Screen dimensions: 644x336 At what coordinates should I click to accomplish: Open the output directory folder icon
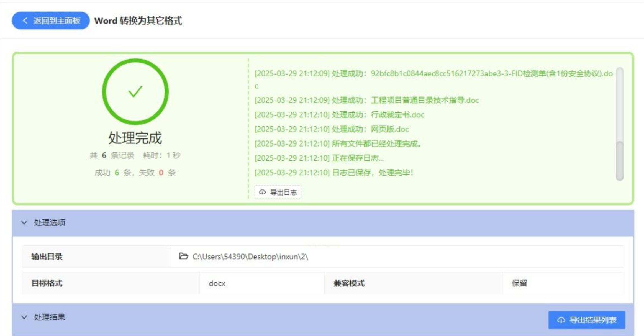pyautogui.click(x=183, y=256)
